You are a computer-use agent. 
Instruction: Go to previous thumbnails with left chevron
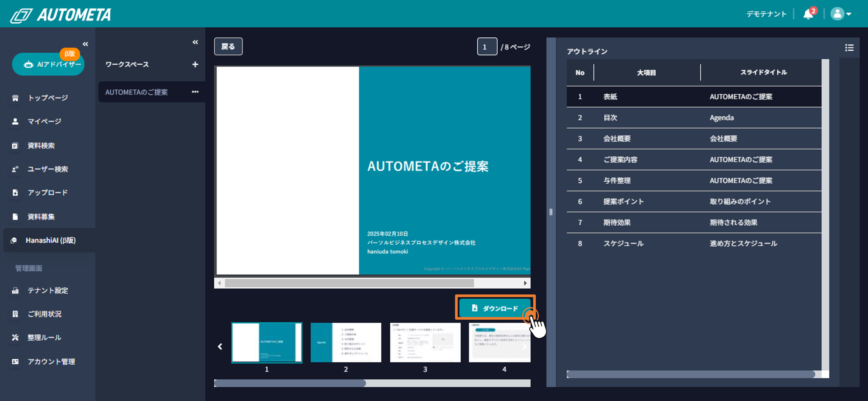click(x=220, y=347)
